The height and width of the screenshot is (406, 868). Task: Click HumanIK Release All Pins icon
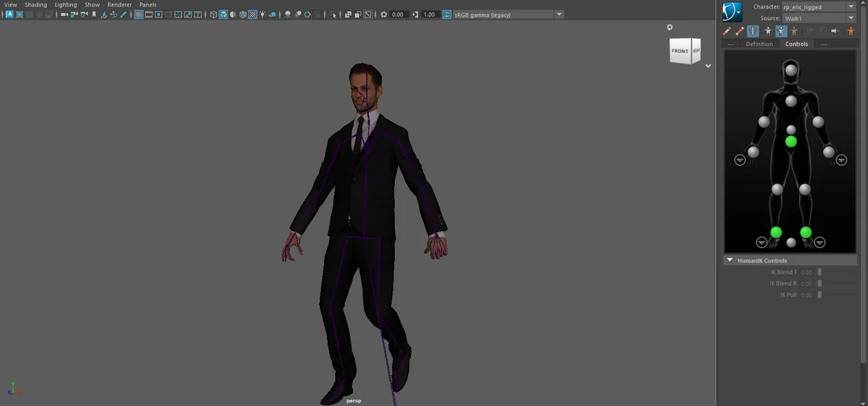pyautogui.click(x=835, y=31)
